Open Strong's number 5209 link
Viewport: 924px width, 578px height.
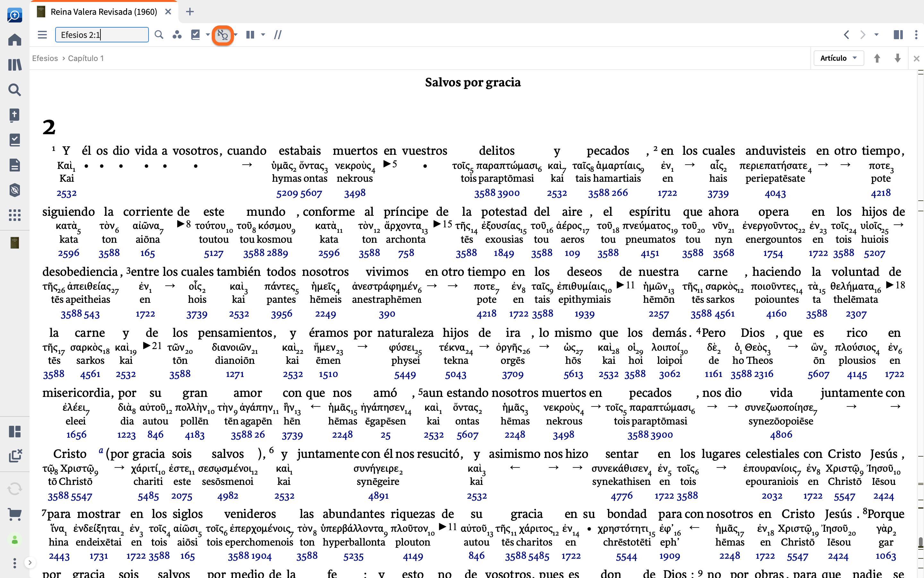click(287, 193)
